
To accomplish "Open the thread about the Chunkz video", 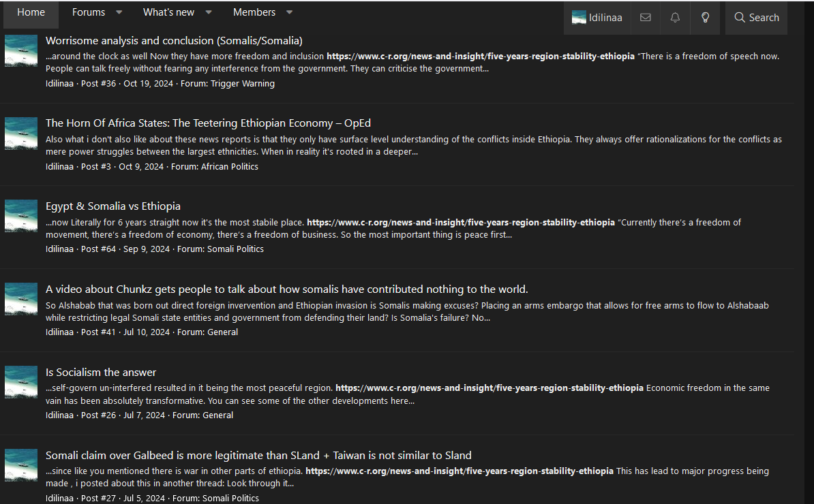I will click(x=286, y=289).
